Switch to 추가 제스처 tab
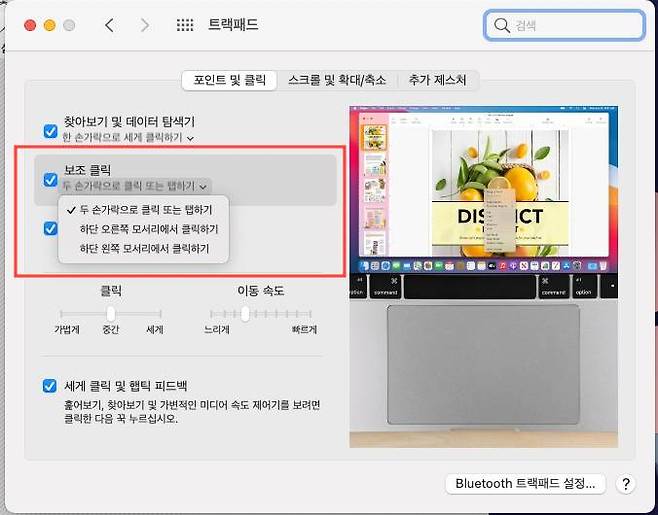 438,80
